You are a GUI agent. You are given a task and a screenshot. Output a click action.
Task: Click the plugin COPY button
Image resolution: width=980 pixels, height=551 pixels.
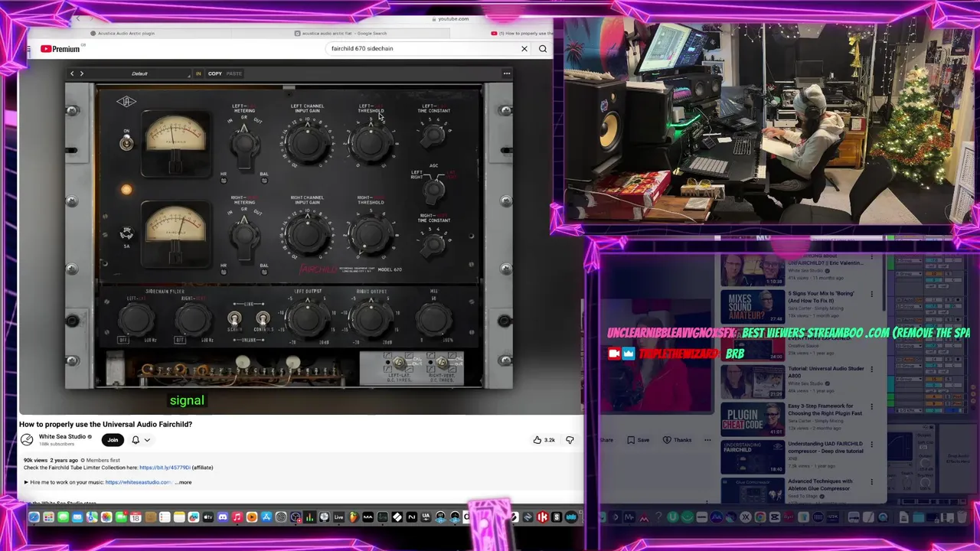click(214, 73)
